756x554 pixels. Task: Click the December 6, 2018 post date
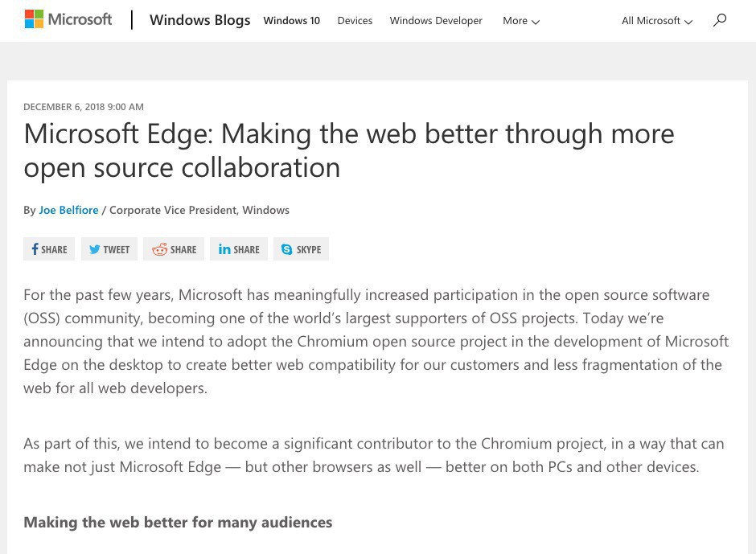click(84, 107)
